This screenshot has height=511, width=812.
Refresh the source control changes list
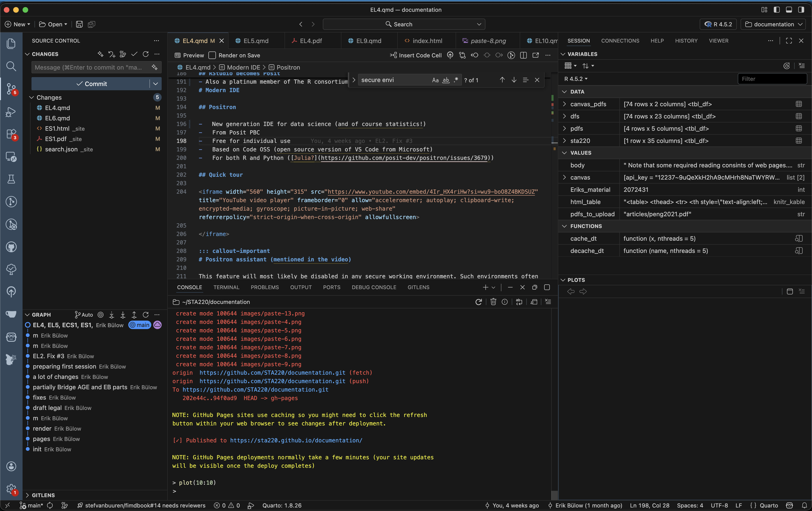[146, 54]
